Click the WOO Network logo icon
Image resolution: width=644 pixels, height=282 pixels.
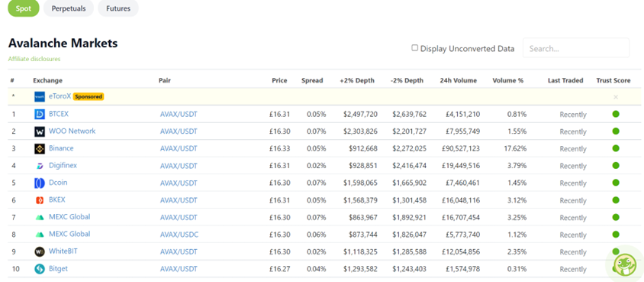pos(40,131)
